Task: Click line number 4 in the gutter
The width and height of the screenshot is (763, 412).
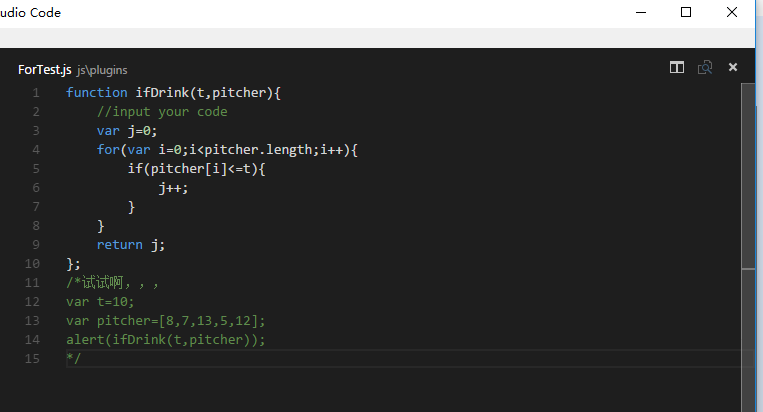Action: click(x=36, y=150)
